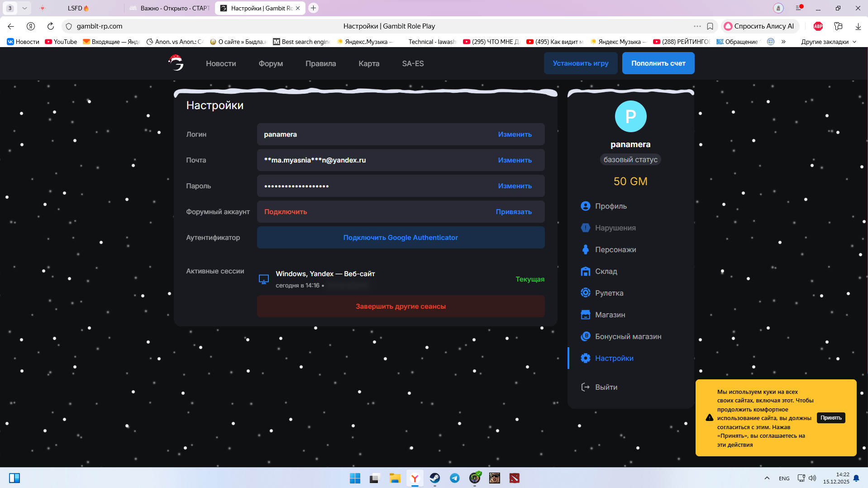Accept cookies with Принять button
This screenshot has width=868, height=488.
pos(830,418)
